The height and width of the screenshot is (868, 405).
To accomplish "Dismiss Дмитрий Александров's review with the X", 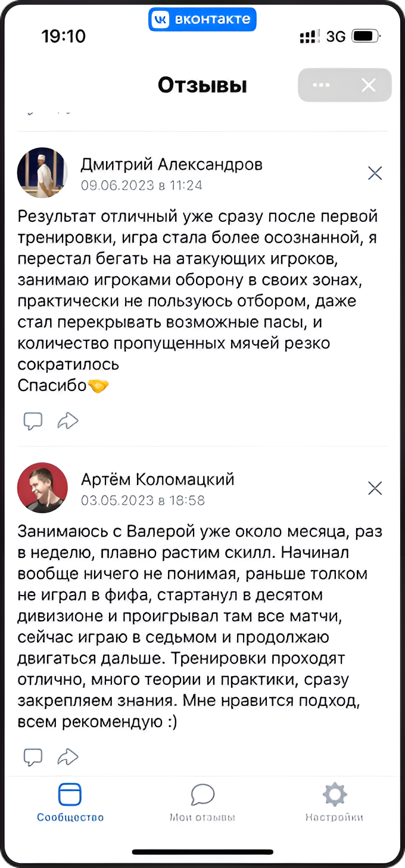I will click(x=375, y=173).
